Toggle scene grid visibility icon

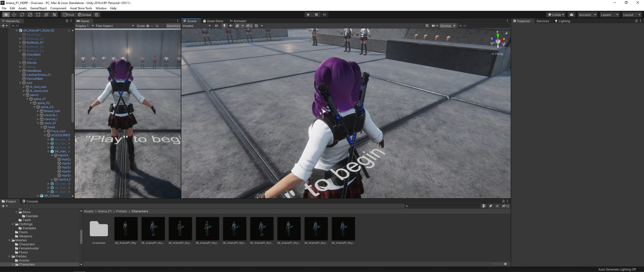(x=256, y=26)
